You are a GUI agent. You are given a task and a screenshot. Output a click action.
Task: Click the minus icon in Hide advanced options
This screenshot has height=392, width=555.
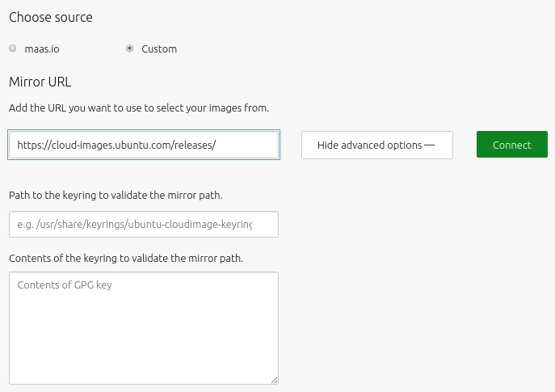pos(429,145)
